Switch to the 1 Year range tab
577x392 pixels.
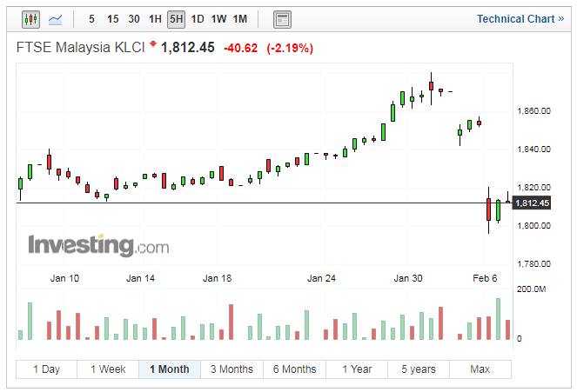pyautogui.click(x=357, y=369)
